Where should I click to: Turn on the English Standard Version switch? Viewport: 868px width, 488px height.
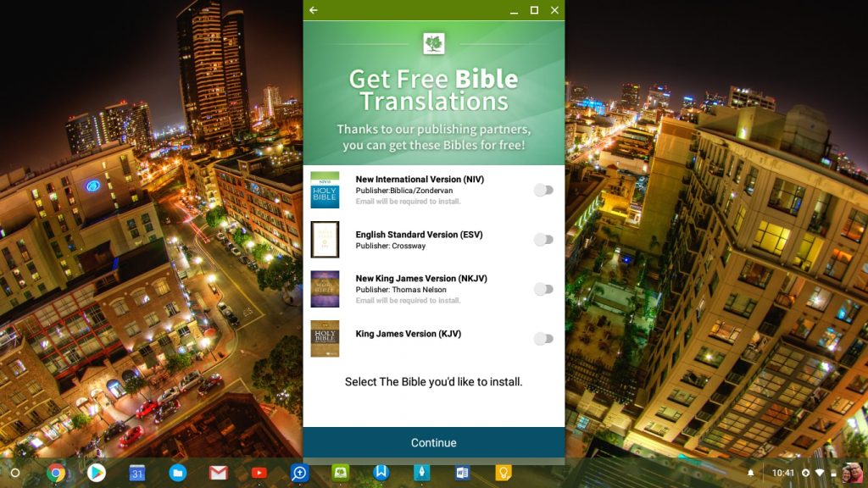pos(543,240)
